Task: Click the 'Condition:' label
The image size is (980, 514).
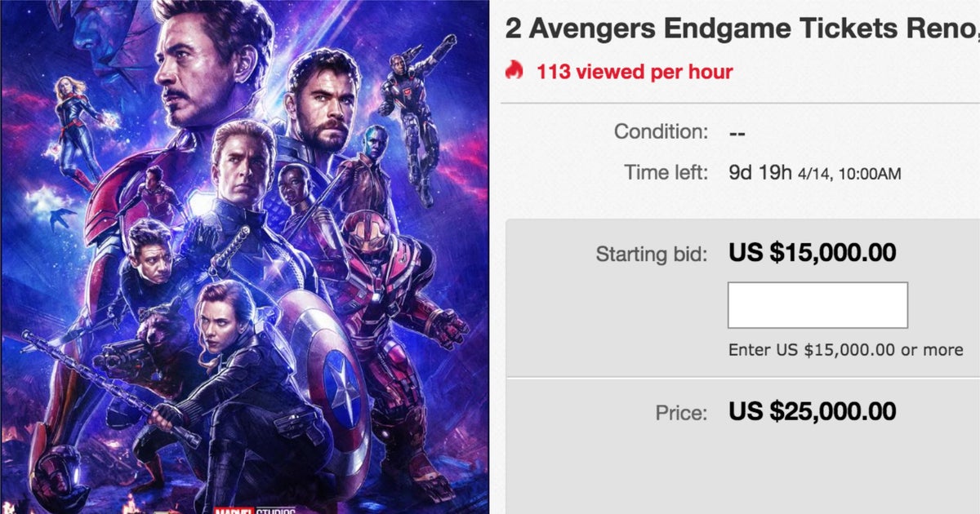Action: 661,131
